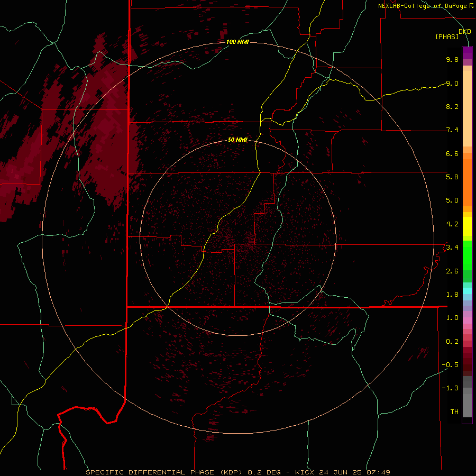The height and width of the screenshot is (476, 476).
Task: Click the 100 NMI range ring label
Action: pos(237,42)
